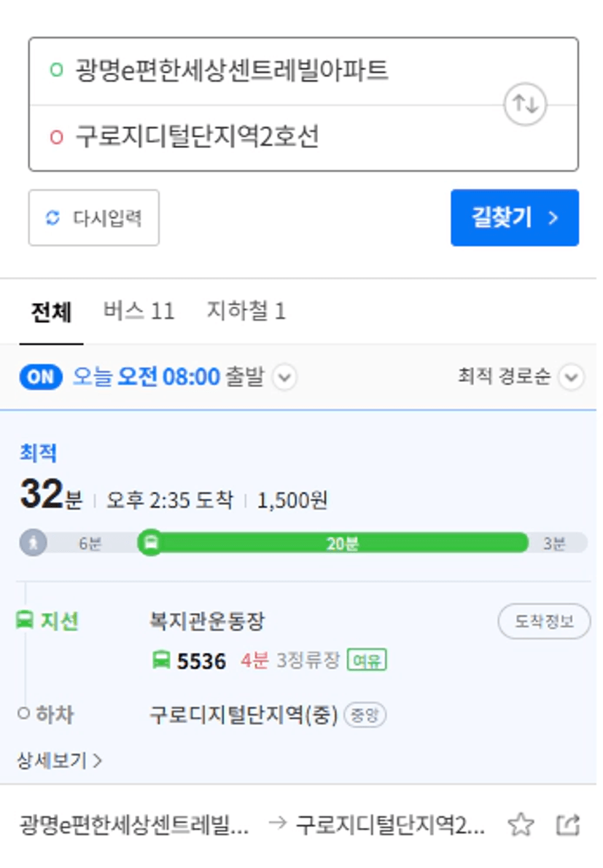Click the green 지선 bus type icon
The image size is (603, 868).
[x=24, y=620]
